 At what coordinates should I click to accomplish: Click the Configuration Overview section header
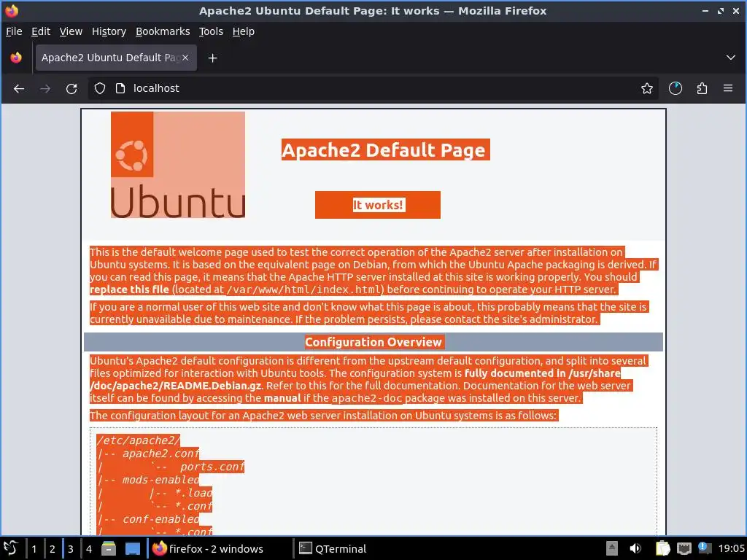point(373,342)
